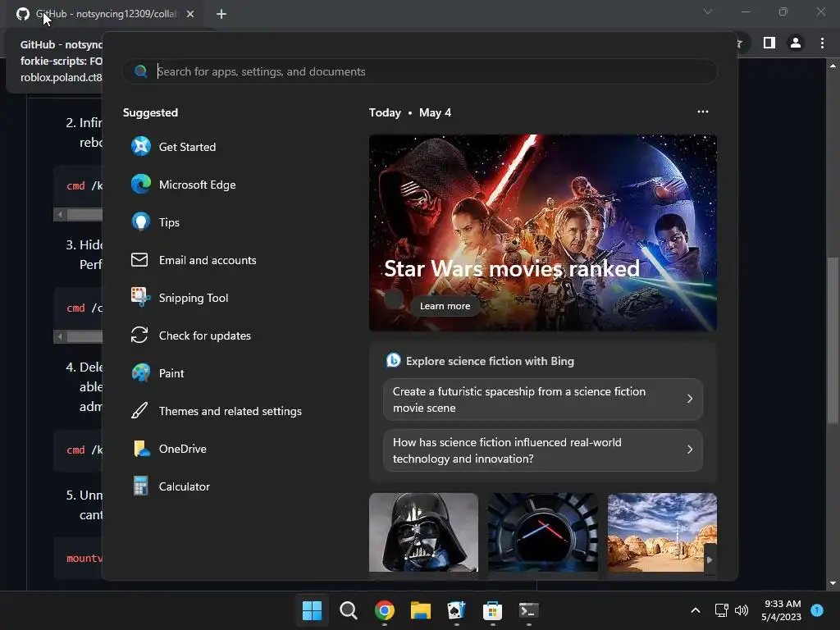The height and width of the screenshot is (630, 840).
Task: Switch to Google Chrome on taskbar
Action: pos(384,610)
